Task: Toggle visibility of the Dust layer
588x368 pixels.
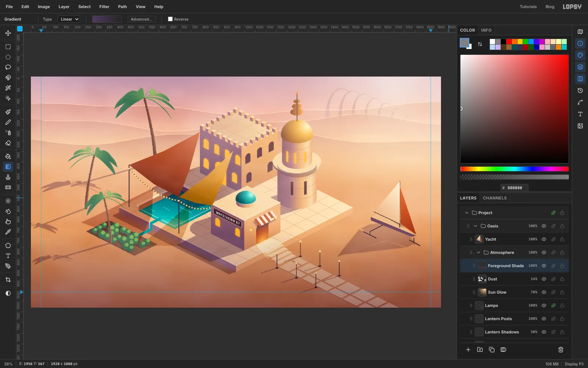Action: tap(544, 279)
